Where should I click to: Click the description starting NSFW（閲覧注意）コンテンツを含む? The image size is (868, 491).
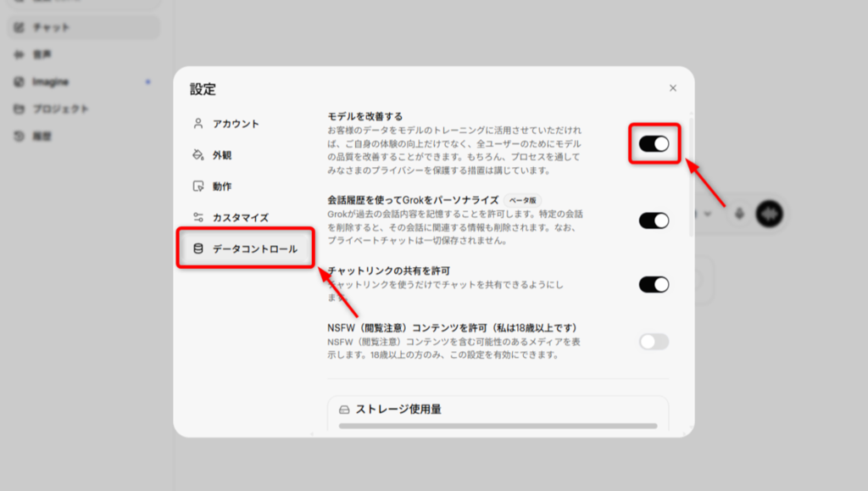454,349
